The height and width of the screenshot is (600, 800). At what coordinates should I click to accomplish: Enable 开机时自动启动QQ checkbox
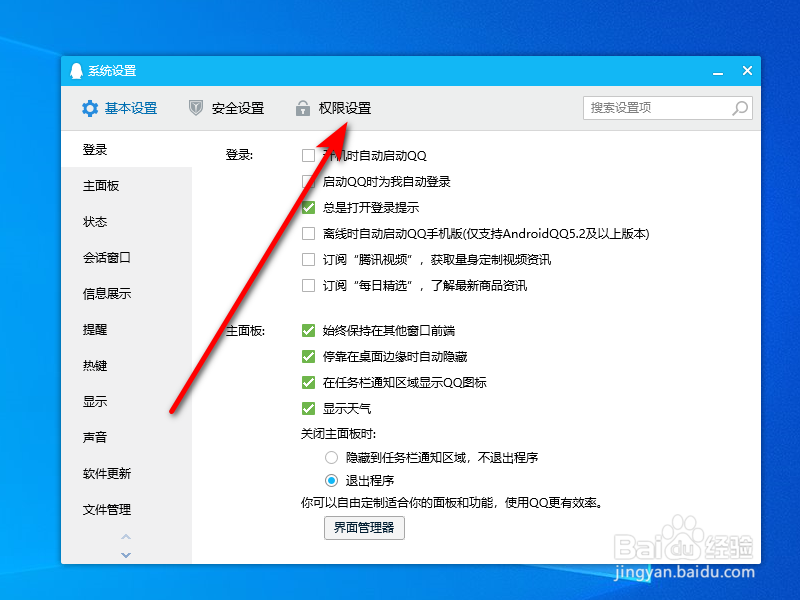tap(308, 156)
